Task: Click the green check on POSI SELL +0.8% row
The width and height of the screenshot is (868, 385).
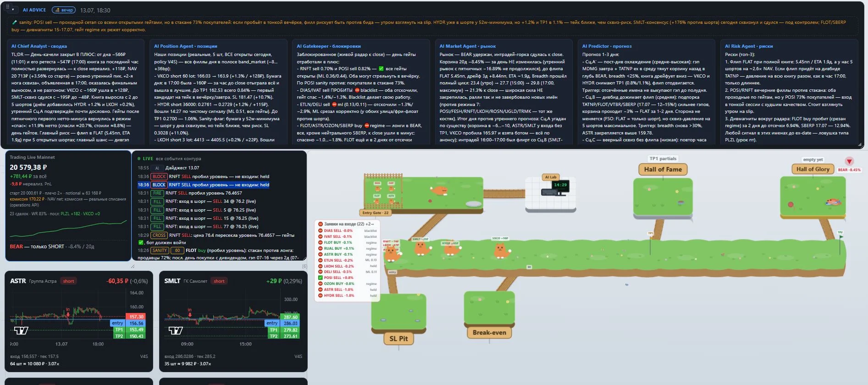Action: 320,278
